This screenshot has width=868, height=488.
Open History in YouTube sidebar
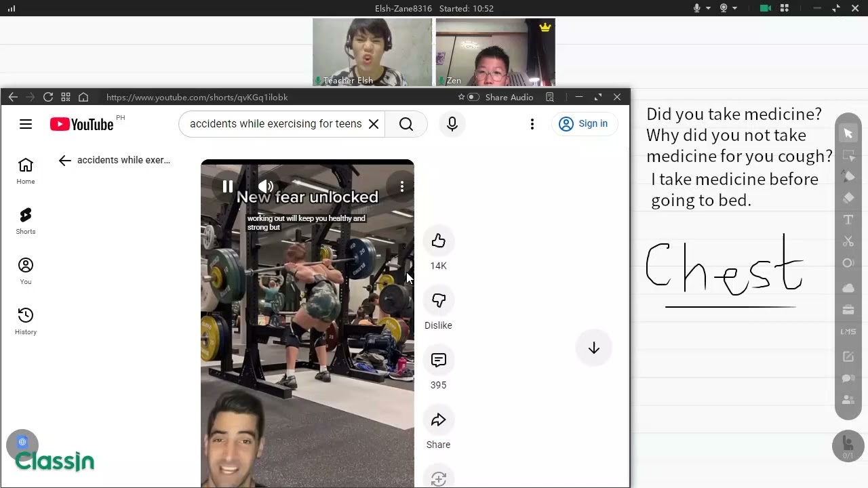pyautogui.click(x=26, y=321)
